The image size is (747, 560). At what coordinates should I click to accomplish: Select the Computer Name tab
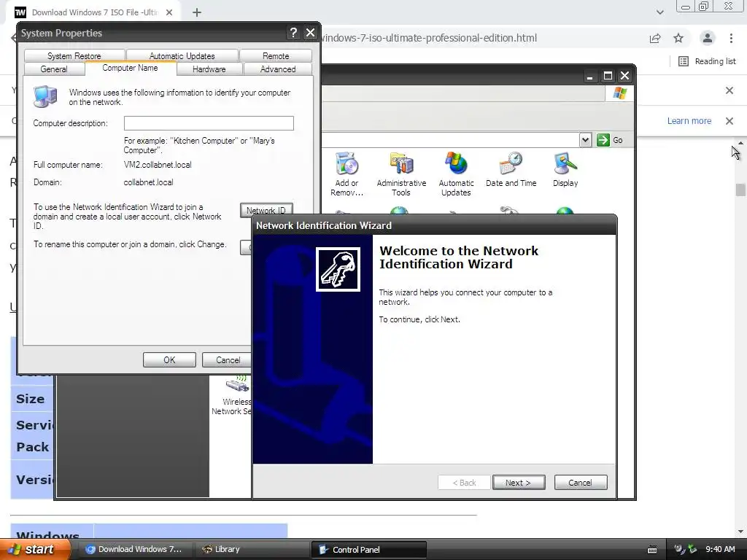point(130,68)
